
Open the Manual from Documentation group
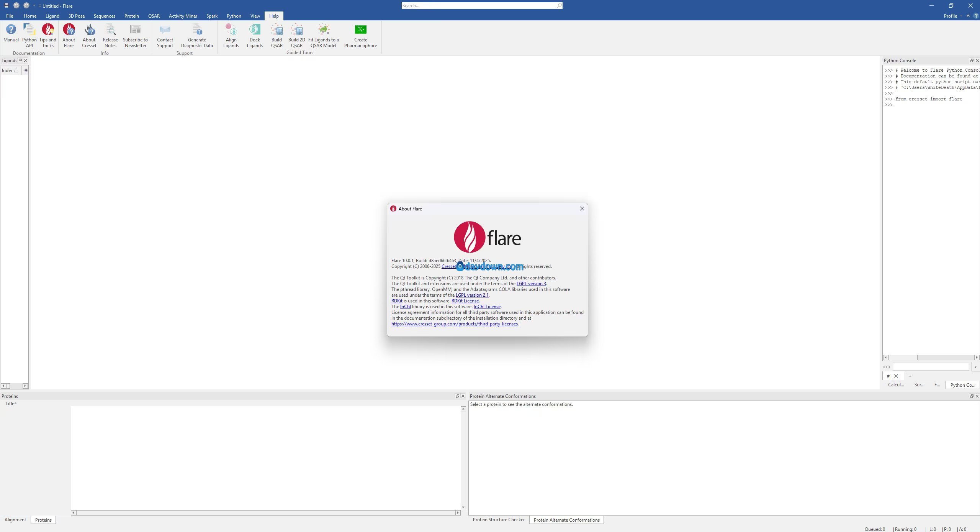[x=11, y=35]
